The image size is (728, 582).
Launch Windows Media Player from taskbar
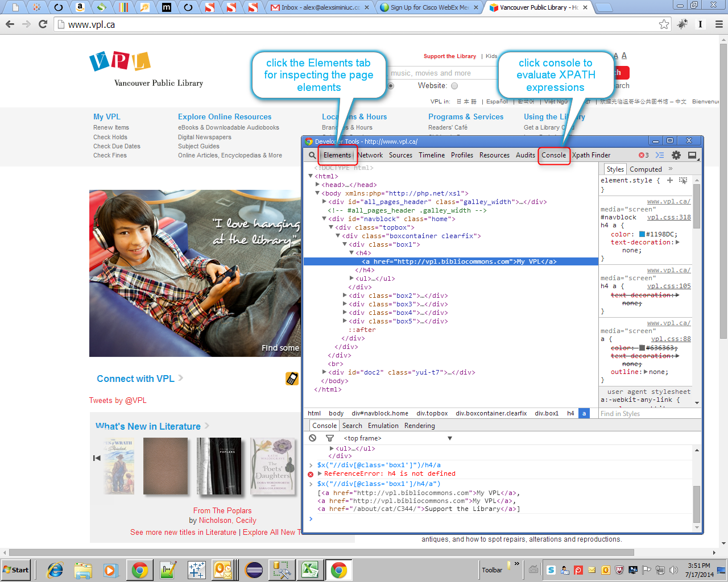click(x=110, y=570)
